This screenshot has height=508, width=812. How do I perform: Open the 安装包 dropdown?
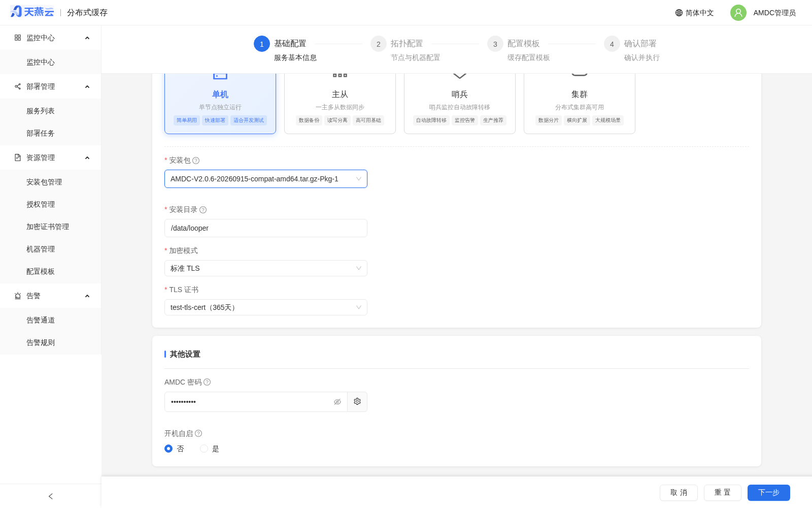tap(266, 179)
